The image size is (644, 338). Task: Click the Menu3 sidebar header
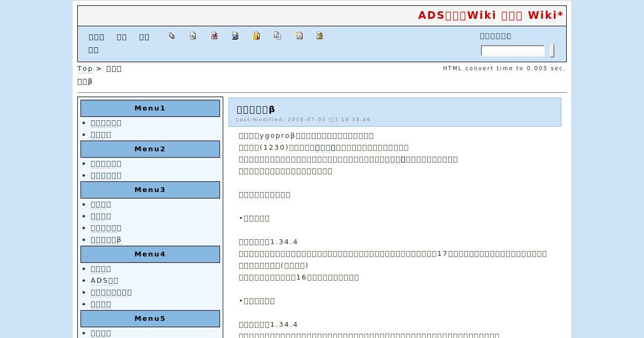point(150,190)
